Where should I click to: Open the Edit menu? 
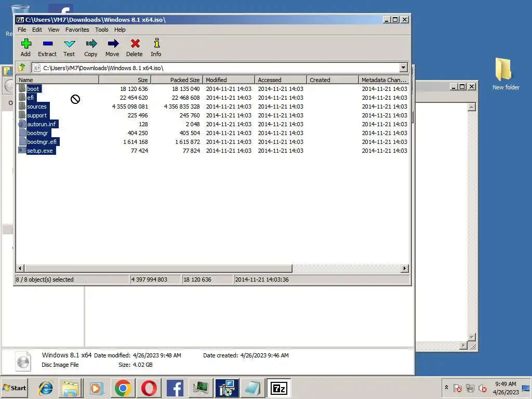(37, 30)
